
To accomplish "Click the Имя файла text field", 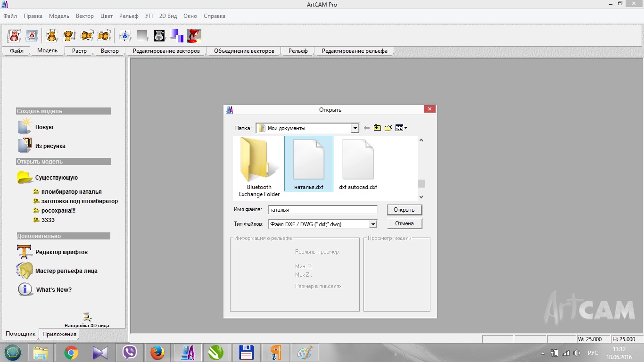I will (x=322, y=210).
